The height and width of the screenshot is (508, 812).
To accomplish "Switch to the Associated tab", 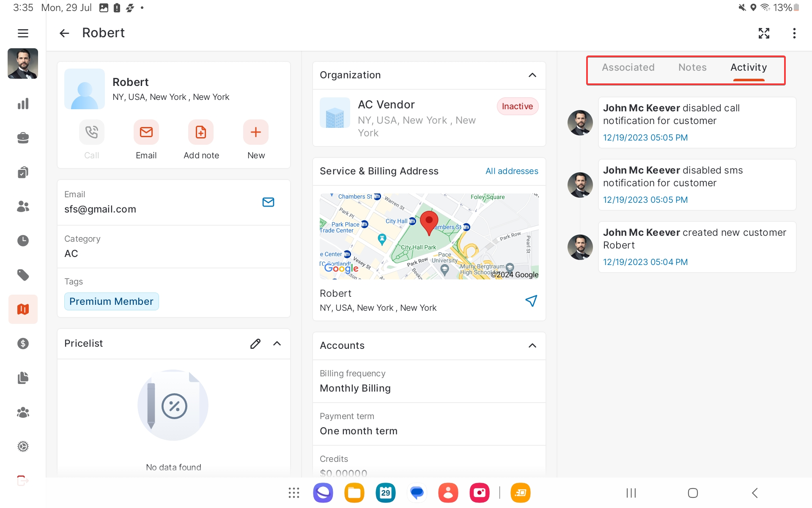I will (628, 67).
